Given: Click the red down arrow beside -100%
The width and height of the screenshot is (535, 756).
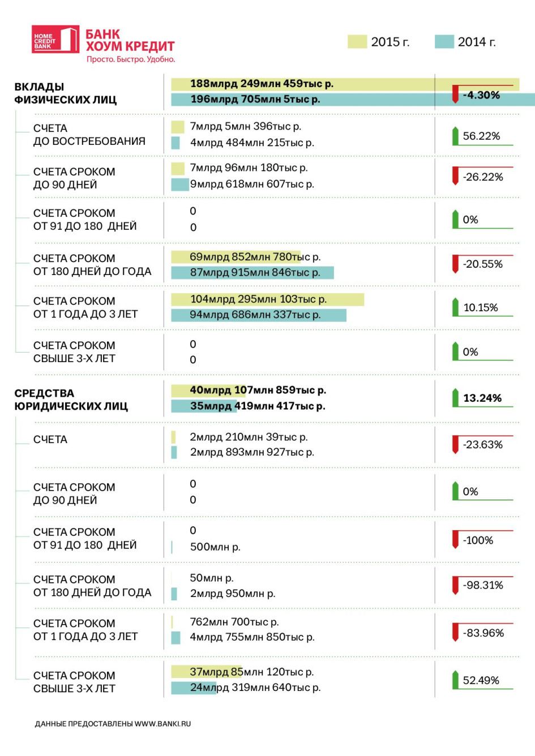Looking at the screenshot, I should [455, 539].
